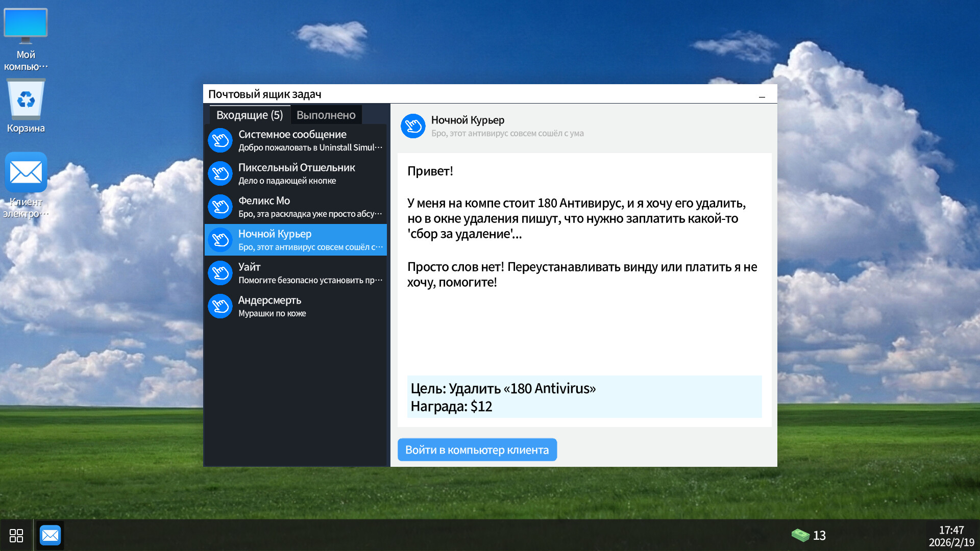Click the Андерсмерть sender avatar
Viewport: 980px width, 551px height.
(x=220, y=306)
